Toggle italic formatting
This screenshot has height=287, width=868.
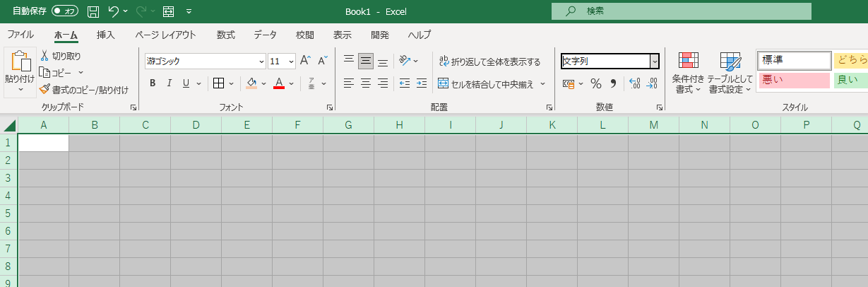click(x=170, y=83)
